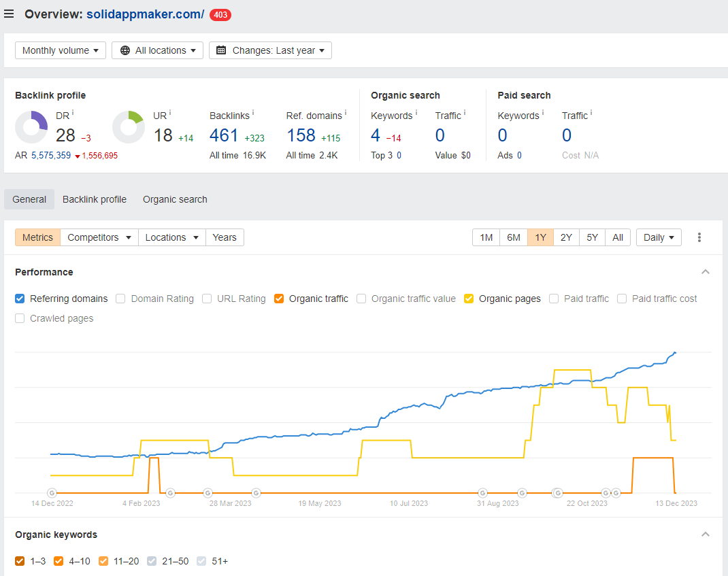The image size is (728, 576).
Task: Set chart range to 1Y
Action: click(540, 237)
